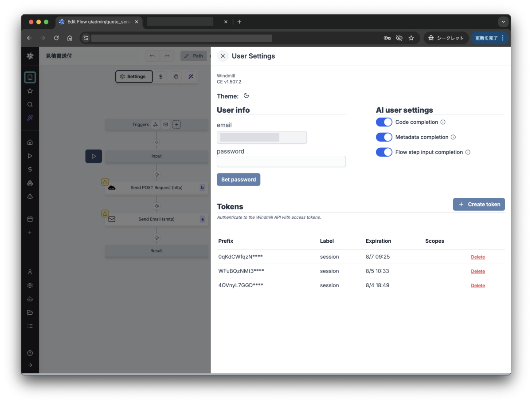Open settings gear in the left sidebar
Image resolution: width=532 pixels, height=403 pixels.
coord(30,285)
